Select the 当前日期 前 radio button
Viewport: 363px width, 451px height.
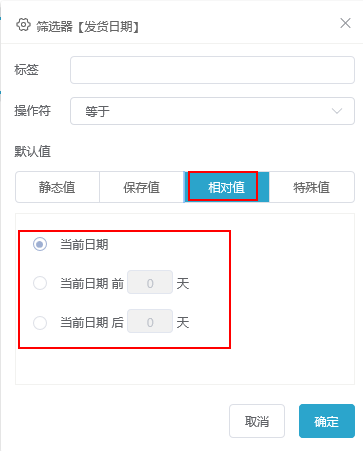click(40, 283)
